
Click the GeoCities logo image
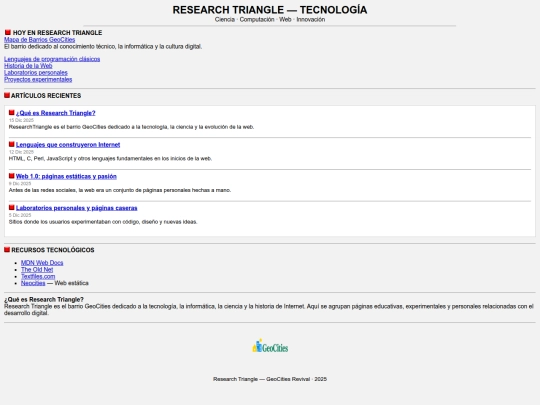[270, 346]
